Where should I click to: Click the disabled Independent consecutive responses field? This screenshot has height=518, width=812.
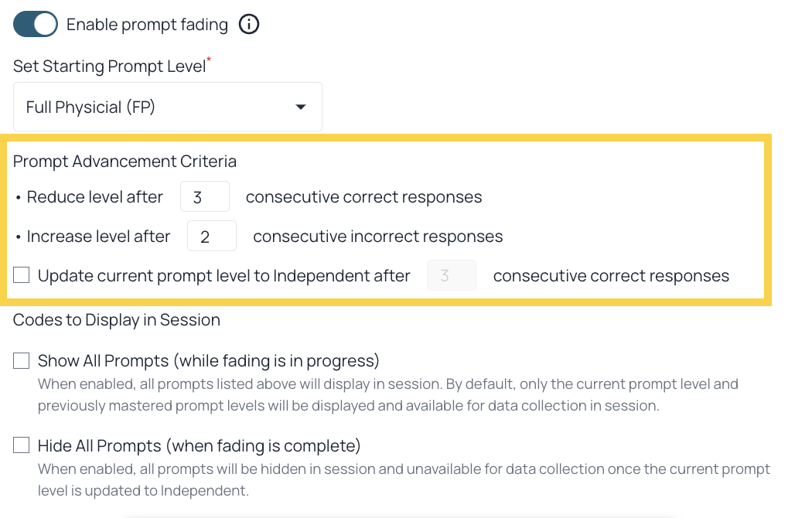452,275
